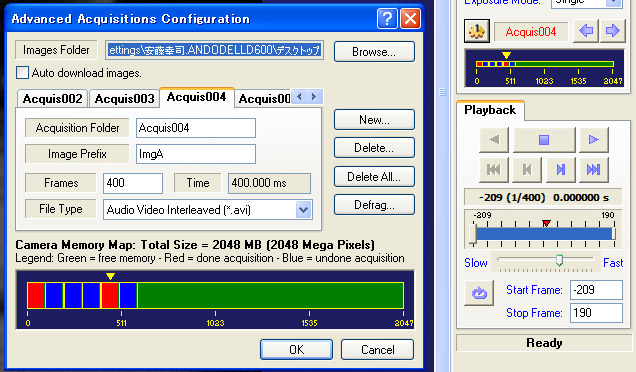Click the green free memory region
Image resolution: width=636 pixels, height=372 pixels.
point(271,295)
